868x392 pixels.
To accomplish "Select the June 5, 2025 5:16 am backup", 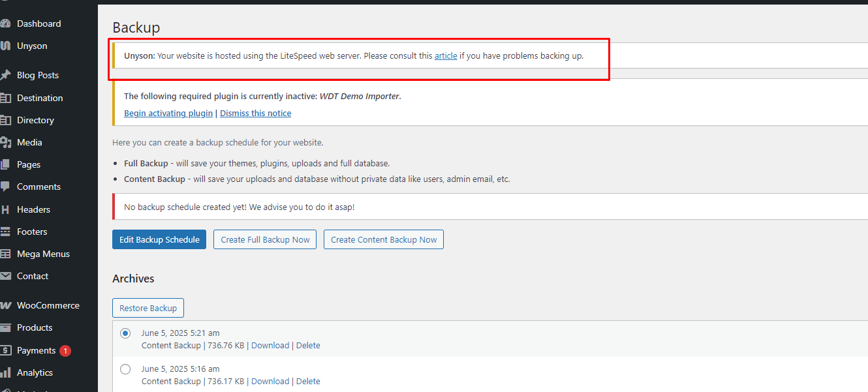I will pyautogui.click(x=125, y=369).
